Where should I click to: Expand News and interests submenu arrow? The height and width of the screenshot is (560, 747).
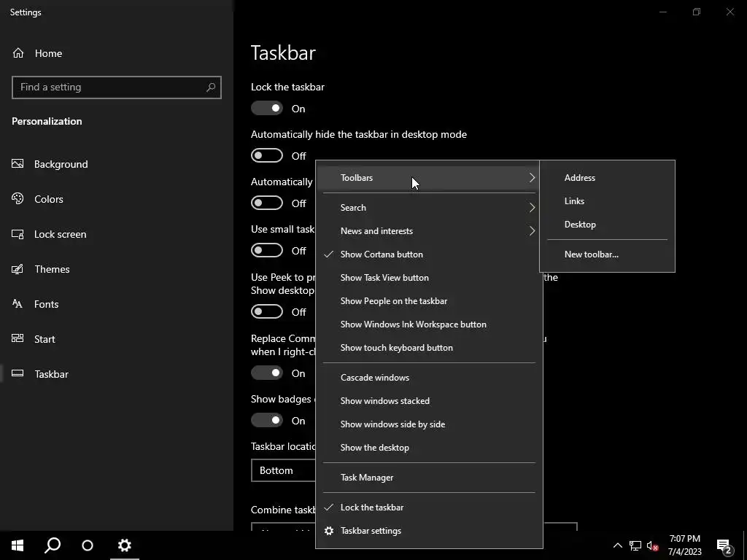(532, 231)
